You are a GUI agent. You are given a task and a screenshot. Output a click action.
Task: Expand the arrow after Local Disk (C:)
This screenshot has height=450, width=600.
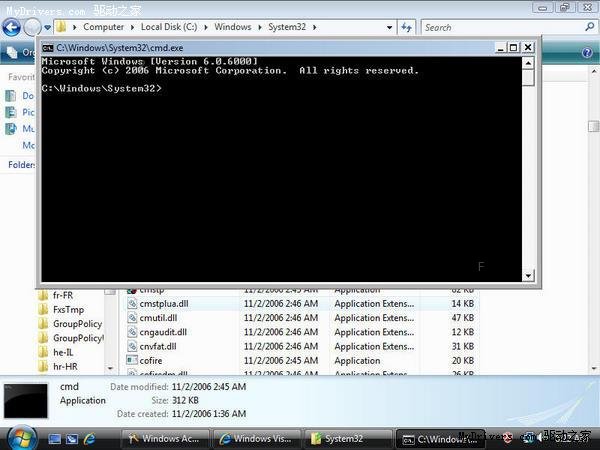206,27
